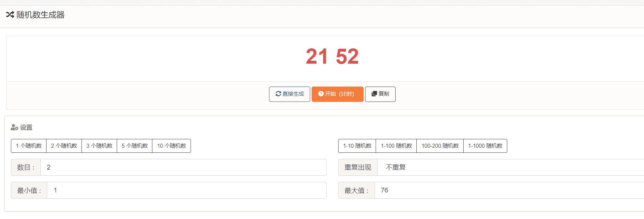644x219 pixels.
Task: Open the 重复出现 dropdown showing 不重复
Action: [511, 167]
